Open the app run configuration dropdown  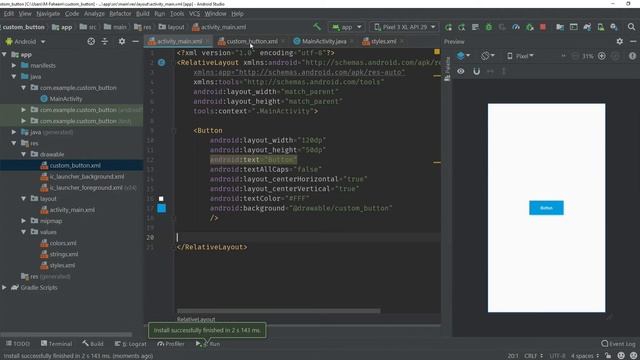point(347,27)
